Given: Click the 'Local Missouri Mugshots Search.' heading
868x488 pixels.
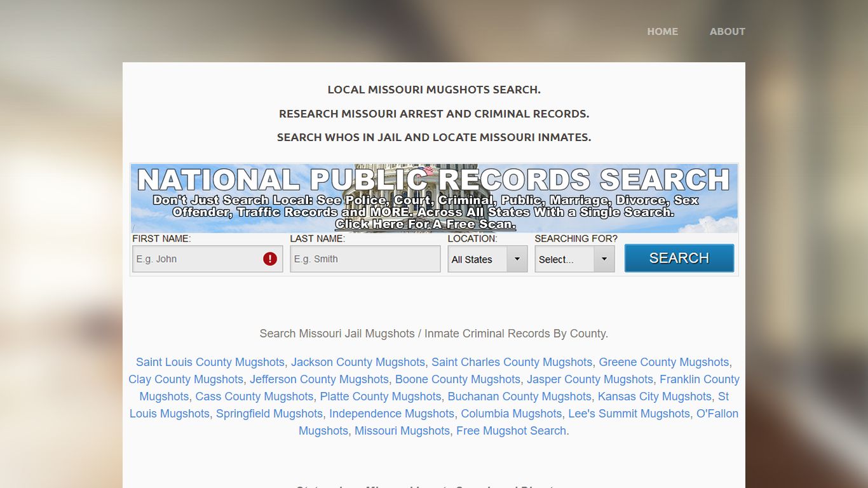Looking at the screenshot, I should (434, 90).
